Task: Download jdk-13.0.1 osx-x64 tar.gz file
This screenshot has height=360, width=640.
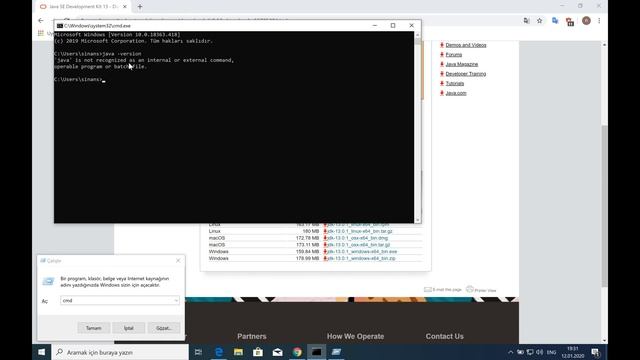Action: [x=358, y=245]
